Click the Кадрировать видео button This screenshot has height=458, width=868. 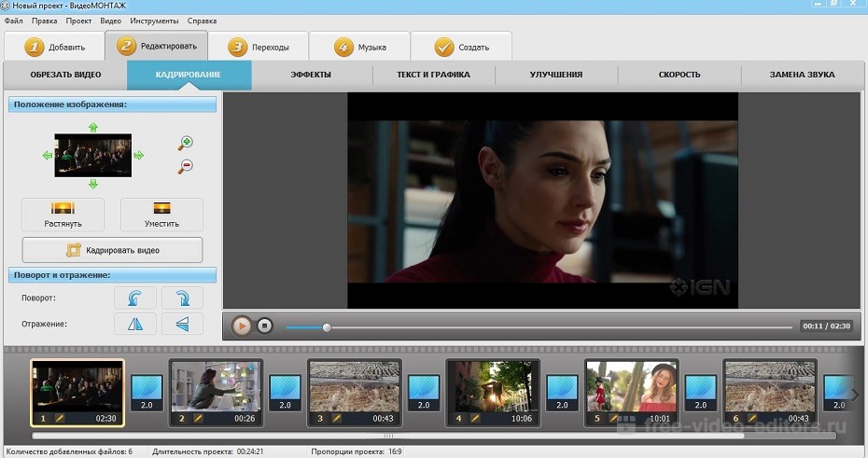coord(112,250)
